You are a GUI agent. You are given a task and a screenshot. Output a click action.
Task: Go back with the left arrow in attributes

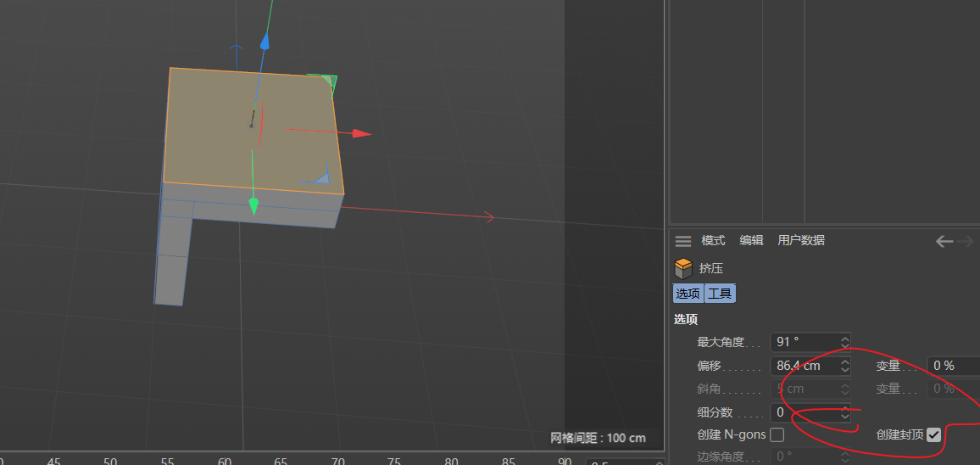point(944,242)
